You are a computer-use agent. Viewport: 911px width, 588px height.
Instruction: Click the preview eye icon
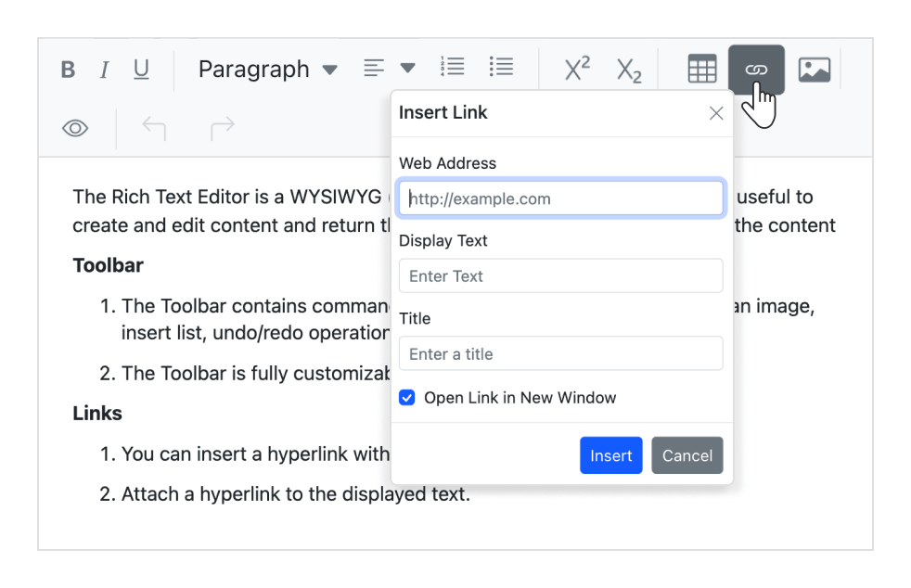[x=75, y=128]
